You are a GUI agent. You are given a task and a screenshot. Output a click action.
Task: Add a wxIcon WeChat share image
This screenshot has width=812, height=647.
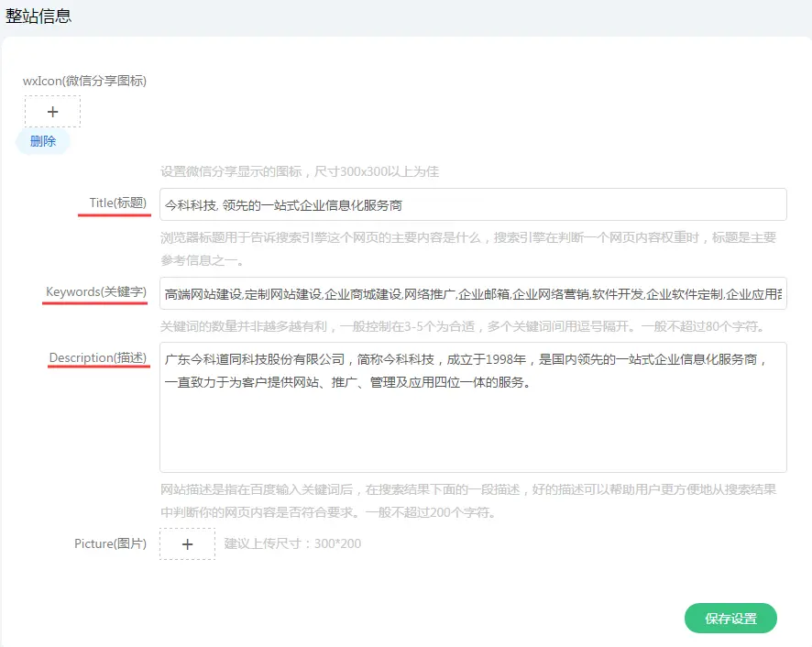(x=52, y=112)
